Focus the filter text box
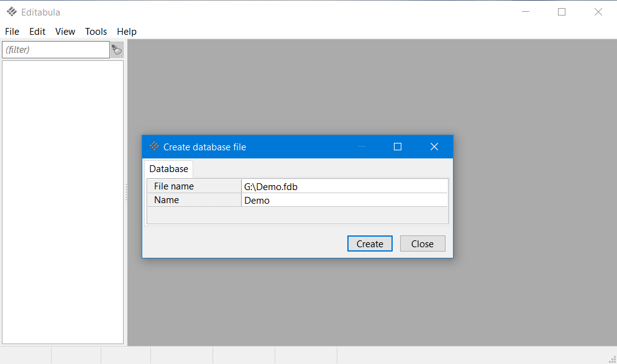The height and width of the screenshot is (364, 617). pos(56,50)
